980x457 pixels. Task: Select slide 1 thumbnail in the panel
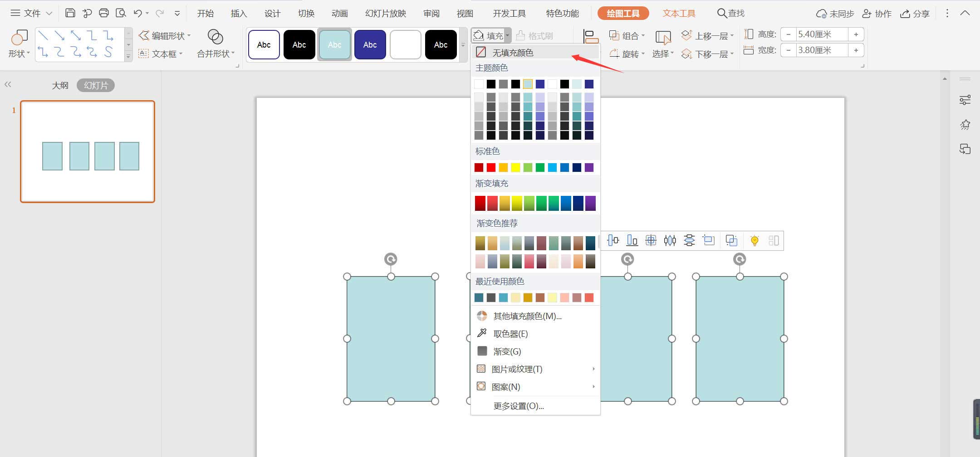point(88,151)
